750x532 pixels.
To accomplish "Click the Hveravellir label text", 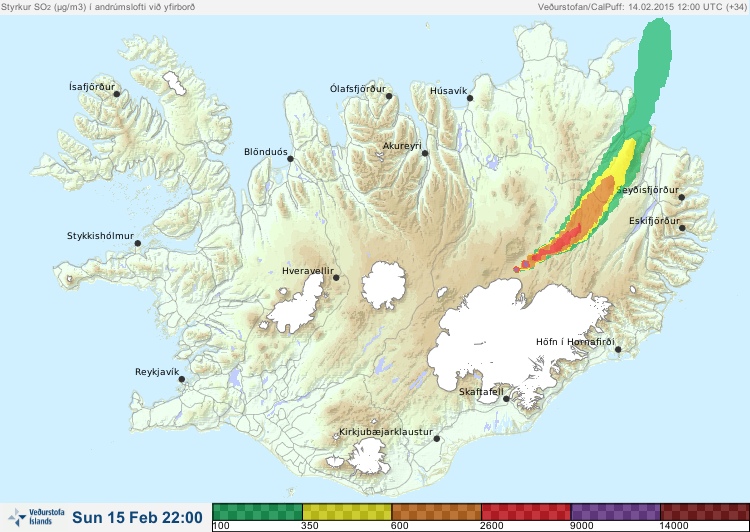I will (x=308, y=271).
